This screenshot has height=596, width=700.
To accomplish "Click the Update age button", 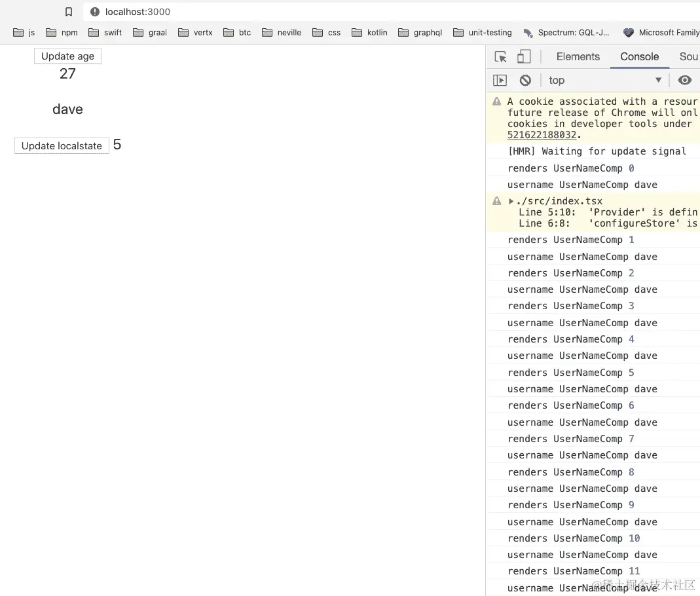I will pyautogui.click(x=67, y=56).
